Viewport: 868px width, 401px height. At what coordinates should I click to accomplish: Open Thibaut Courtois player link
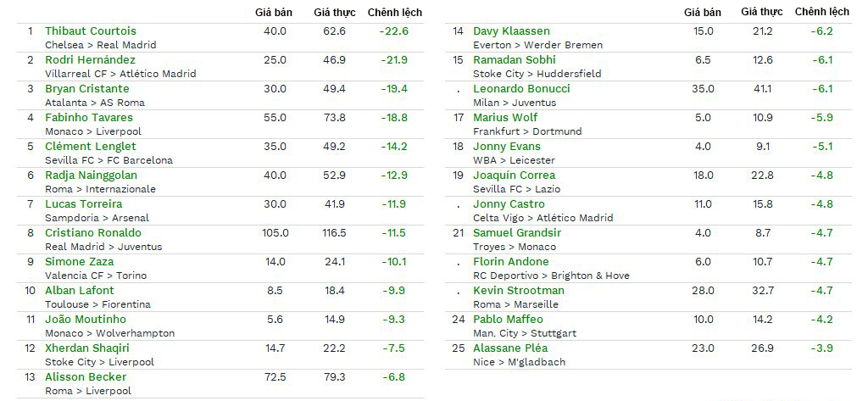[x=90, y=31]
